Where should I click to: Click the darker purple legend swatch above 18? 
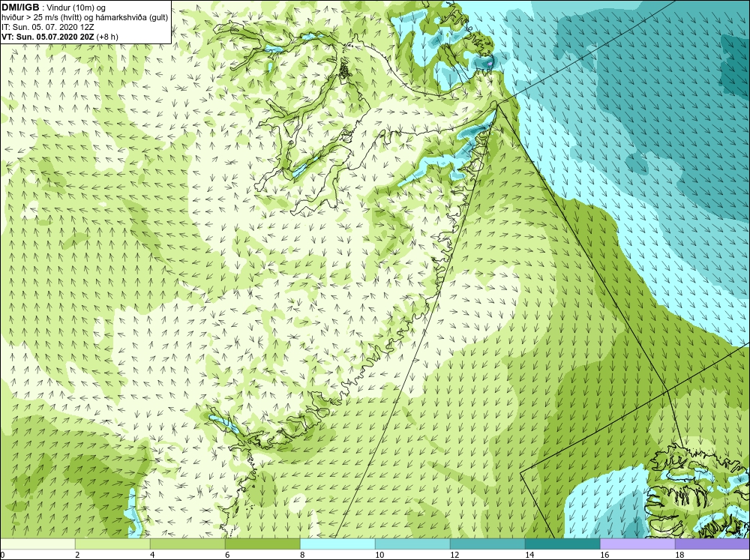[x=712, y=544]
